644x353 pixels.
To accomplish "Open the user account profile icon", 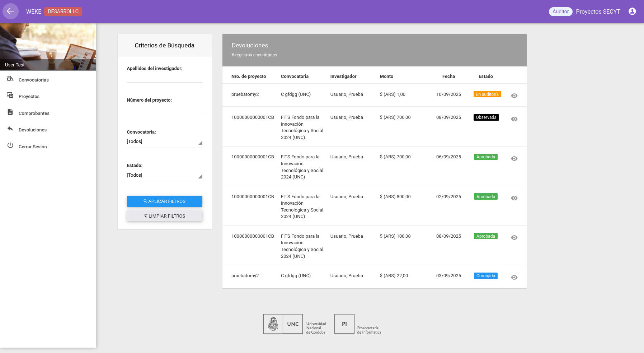I will [x=632, y=11].
